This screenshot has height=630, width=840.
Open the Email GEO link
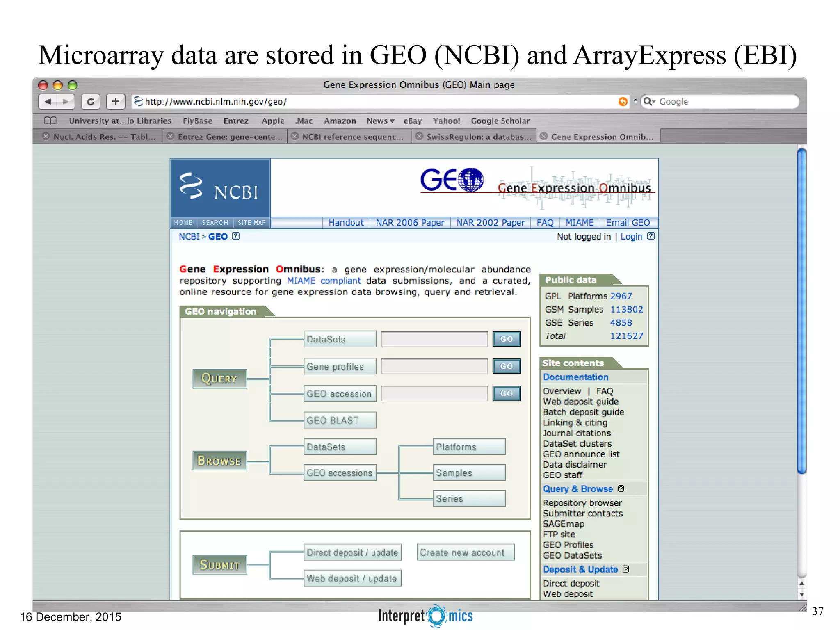[628, 222]
